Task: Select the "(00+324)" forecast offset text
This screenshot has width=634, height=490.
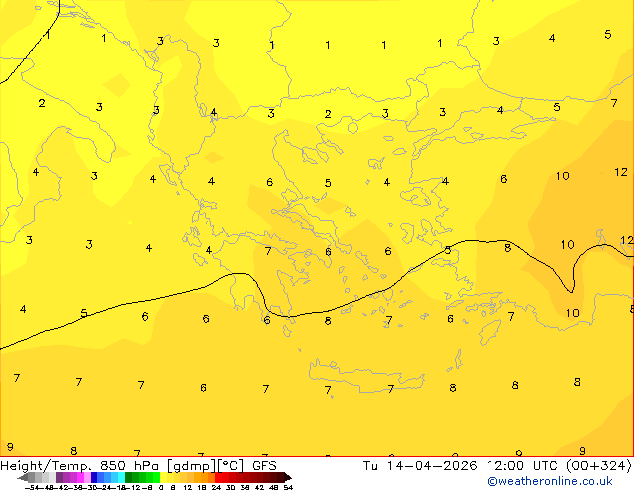Action: click(599, 466)
